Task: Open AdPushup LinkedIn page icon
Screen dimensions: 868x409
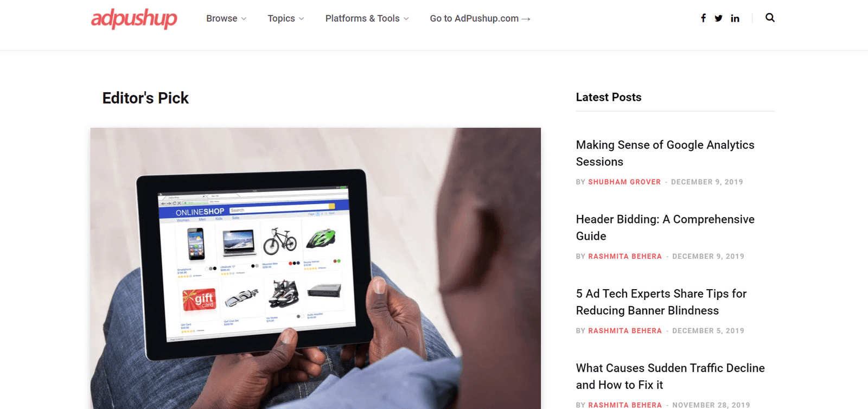Action: point(735,18)
